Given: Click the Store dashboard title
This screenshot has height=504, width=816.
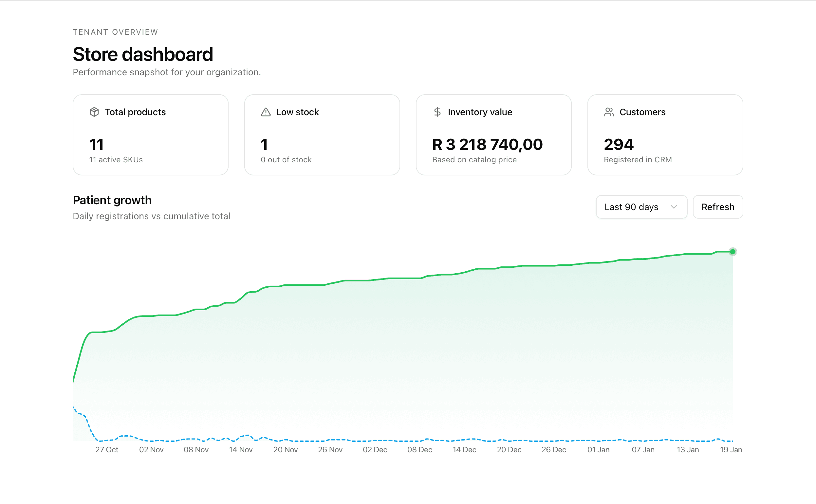Looking at the screenshot, I should pos(143,54).
